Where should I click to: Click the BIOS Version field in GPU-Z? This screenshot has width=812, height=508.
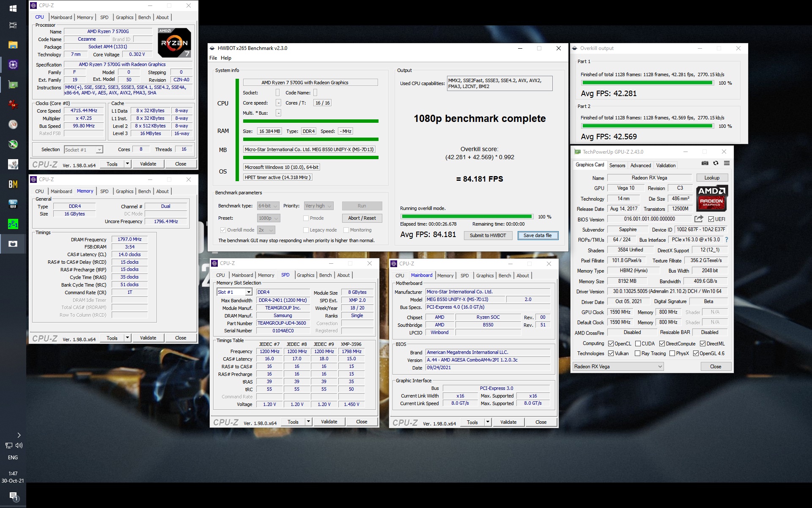649,219
